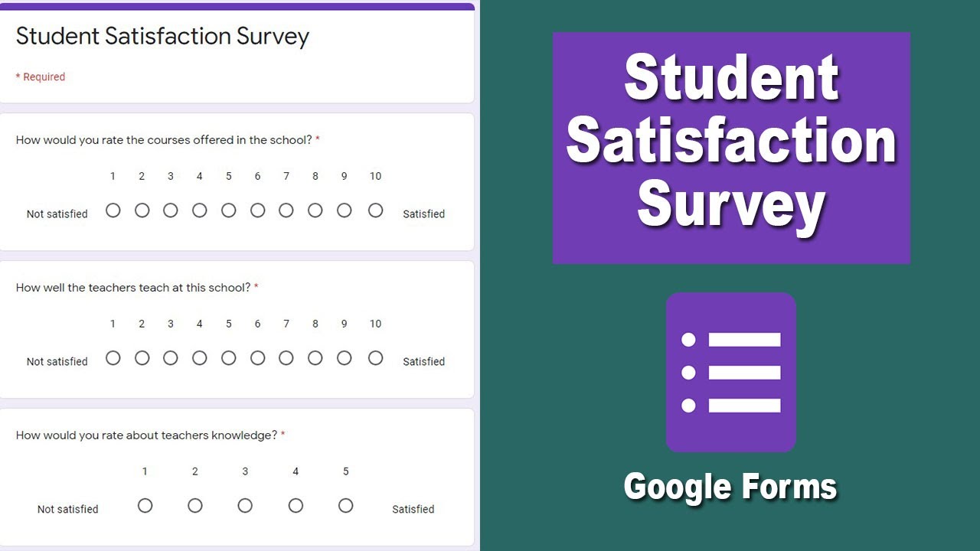The height and width of the screenshot is (551, 980).
Task: Select 7 for courses offered question
Action: [286, 210]
